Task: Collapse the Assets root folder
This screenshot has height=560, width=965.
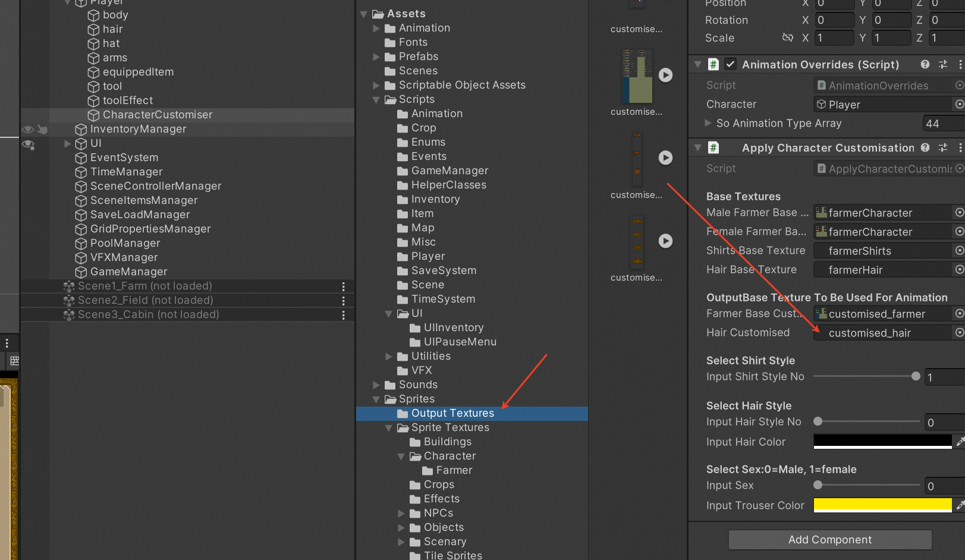Action: pos(363,14)
